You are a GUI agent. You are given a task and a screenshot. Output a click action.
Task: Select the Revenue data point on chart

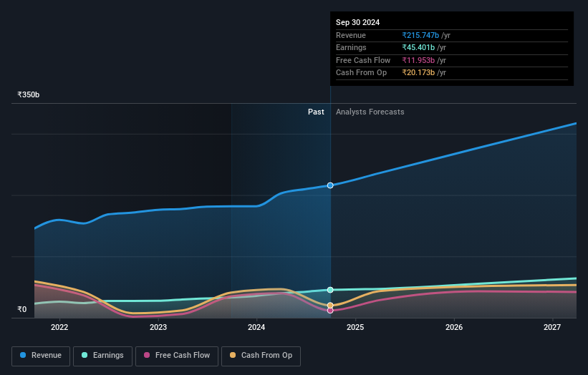click(330, 185)
